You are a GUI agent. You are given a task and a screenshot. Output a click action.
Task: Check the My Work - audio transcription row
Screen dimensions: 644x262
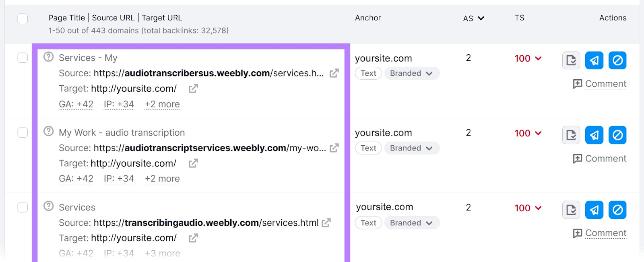[23, 132]
